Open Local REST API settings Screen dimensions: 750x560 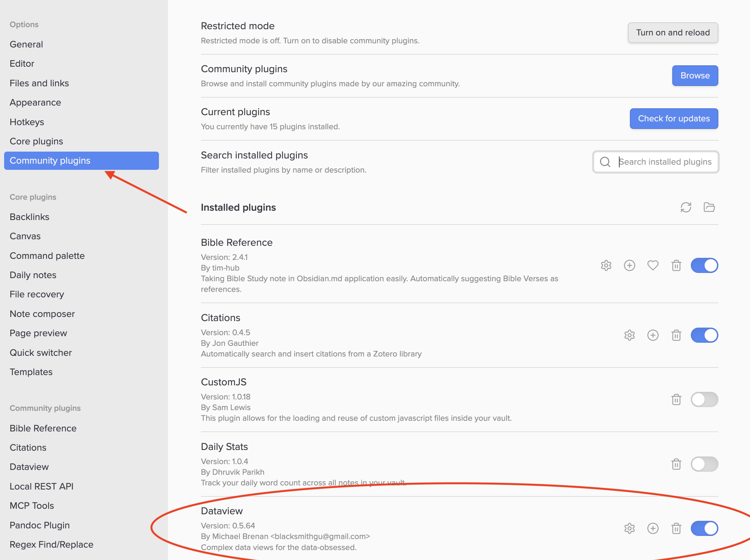tap(81, 486)
